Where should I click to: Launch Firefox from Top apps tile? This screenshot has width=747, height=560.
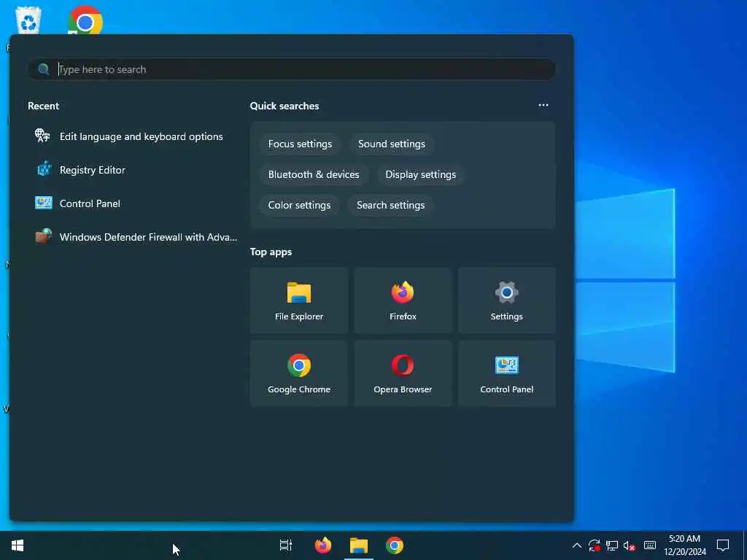point(403,300)
